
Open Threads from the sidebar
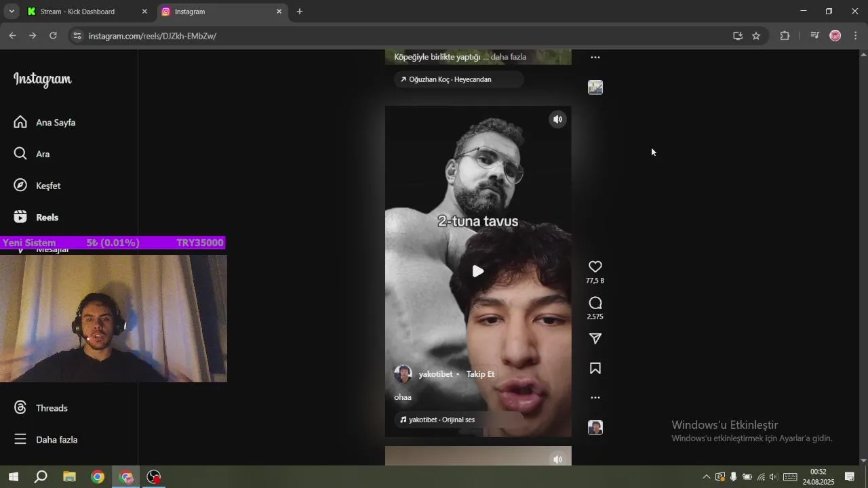41,408
